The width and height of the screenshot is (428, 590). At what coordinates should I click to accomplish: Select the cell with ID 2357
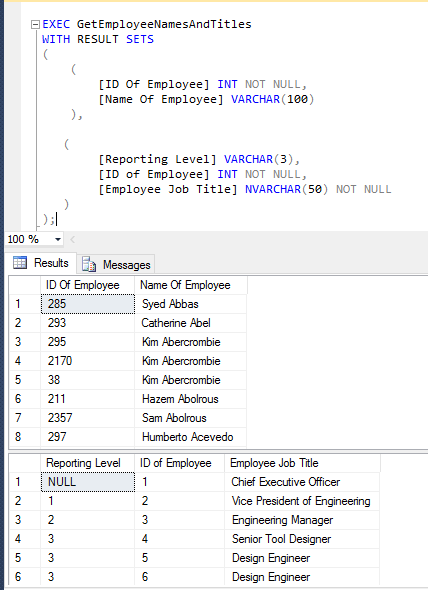87,418
